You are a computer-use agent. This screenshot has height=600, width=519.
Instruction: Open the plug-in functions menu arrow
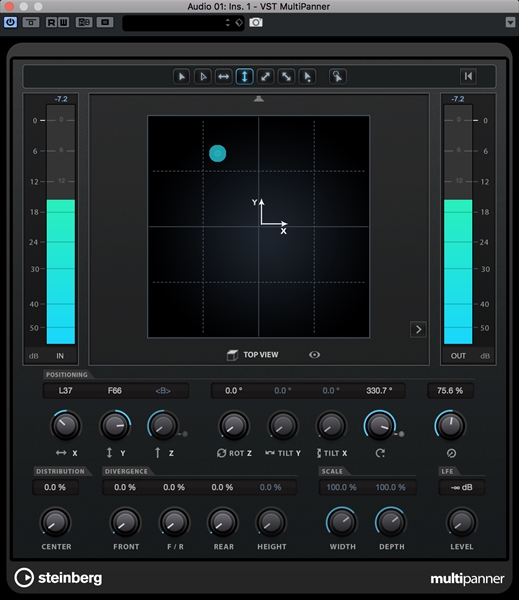click(x=510, y=22)
